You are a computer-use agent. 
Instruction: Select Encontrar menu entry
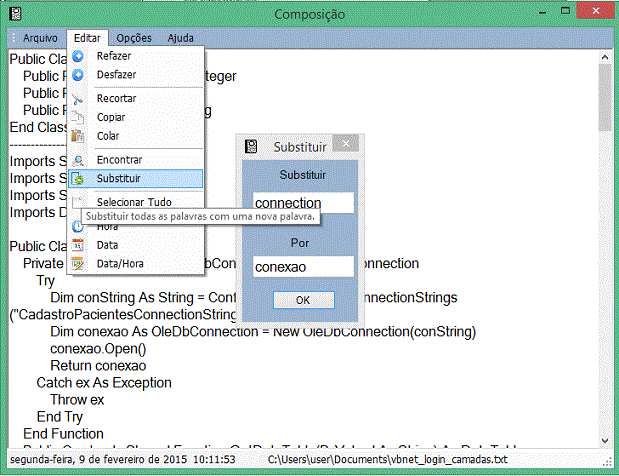[x=135, y=160]
